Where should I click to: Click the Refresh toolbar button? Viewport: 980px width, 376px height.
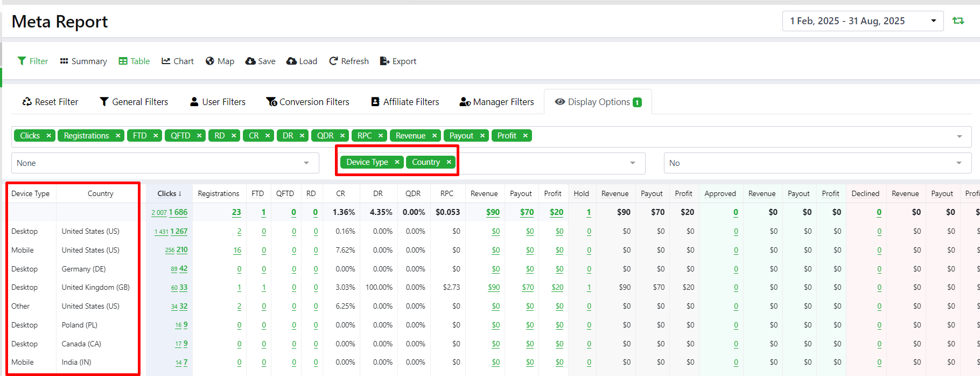click(x=349, y=61)
